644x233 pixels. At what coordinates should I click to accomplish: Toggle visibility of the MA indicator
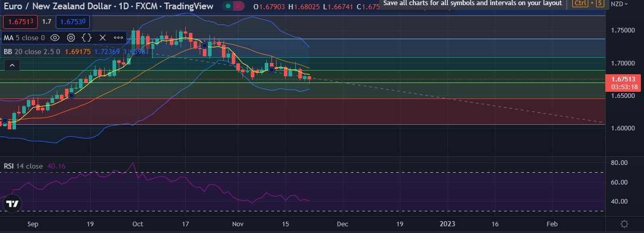[x=55, y=38]
